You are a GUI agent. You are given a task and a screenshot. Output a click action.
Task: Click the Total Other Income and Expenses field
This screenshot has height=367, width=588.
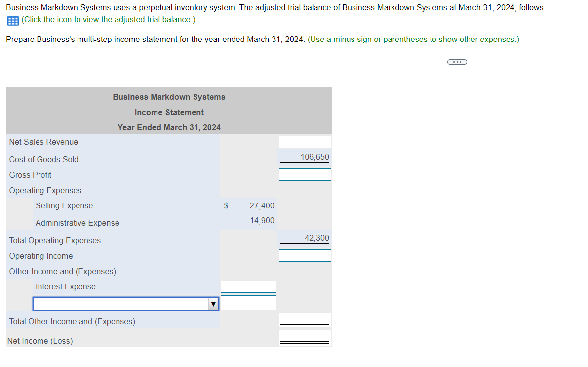coord(305,319)
